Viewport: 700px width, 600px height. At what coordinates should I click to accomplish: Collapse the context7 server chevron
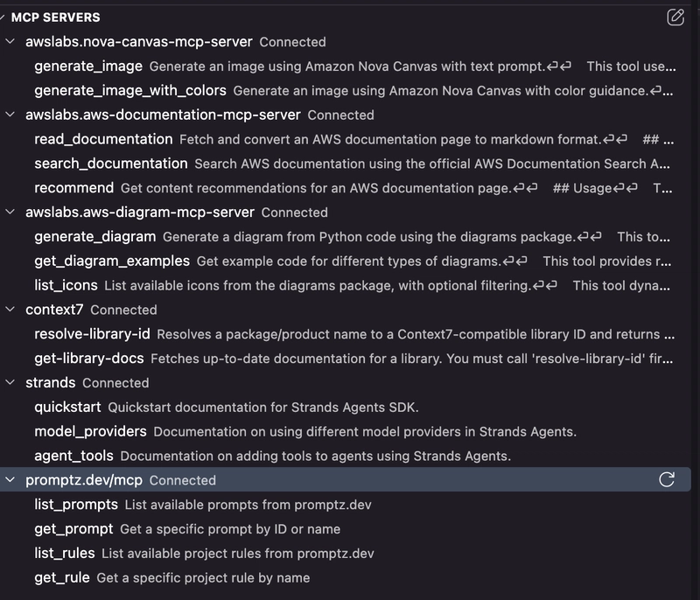(x=10, y=310)
